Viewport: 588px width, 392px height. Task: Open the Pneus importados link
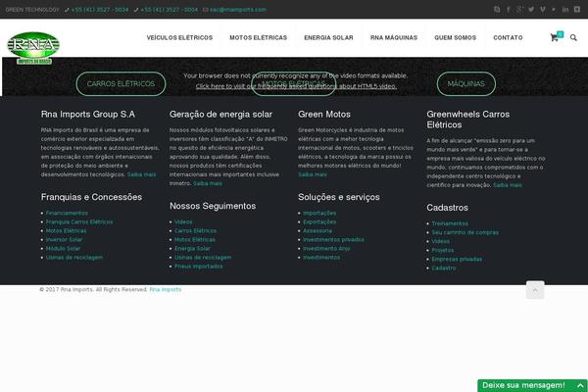pos(198,267)
